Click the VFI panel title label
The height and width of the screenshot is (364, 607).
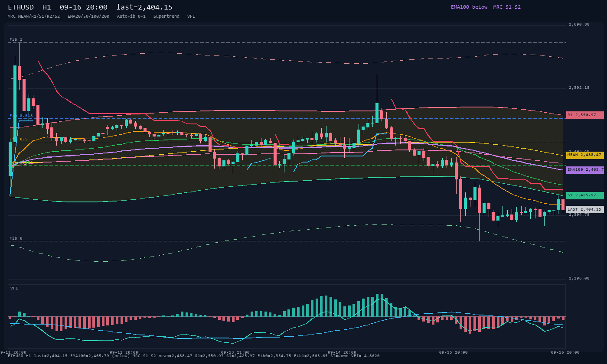(x=14, y=288)
